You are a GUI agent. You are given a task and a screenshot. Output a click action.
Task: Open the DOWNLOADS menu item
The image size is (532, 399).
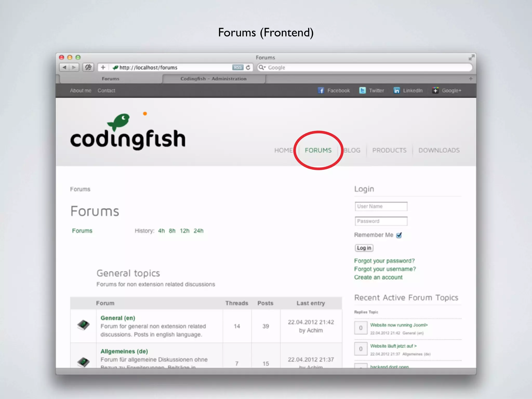coord(439,150)
